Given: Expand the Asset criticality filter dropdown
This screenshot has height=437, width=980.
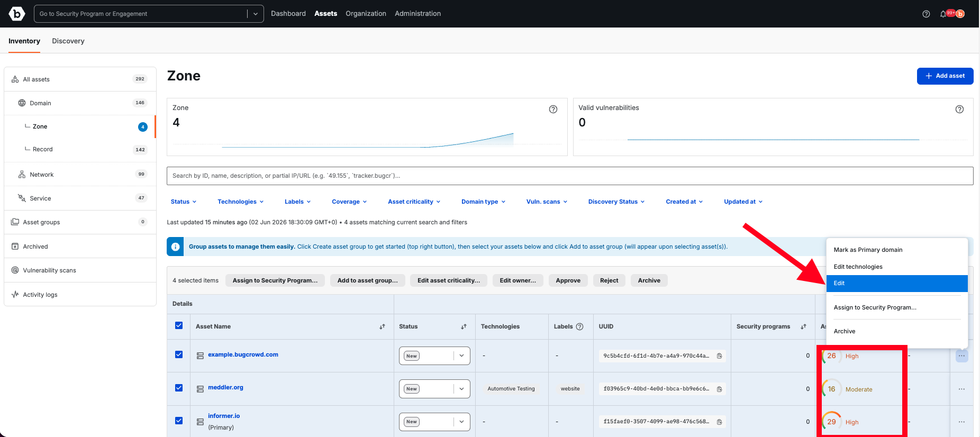Looking at the screenshot, I should (414, 202).
